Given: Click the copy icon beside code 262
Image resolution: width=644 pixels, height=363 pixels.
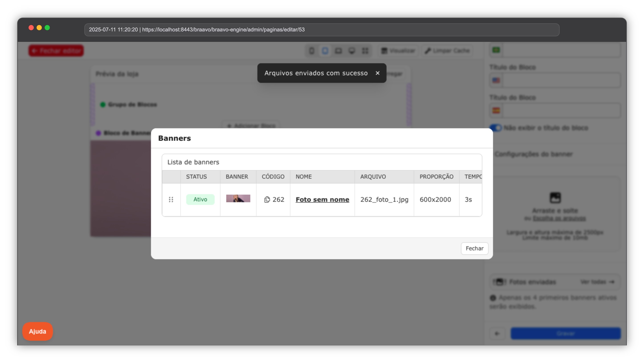Looking at the screenshot, I should 267,200.
